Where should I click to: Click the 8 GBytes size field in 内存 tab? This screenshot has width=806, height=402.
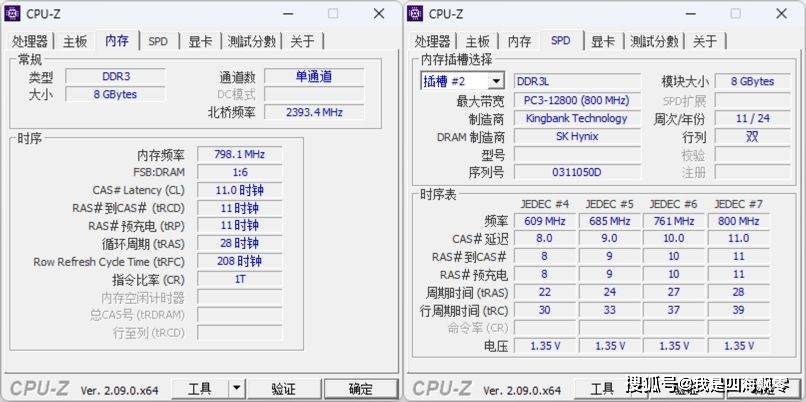coord(116,95)
